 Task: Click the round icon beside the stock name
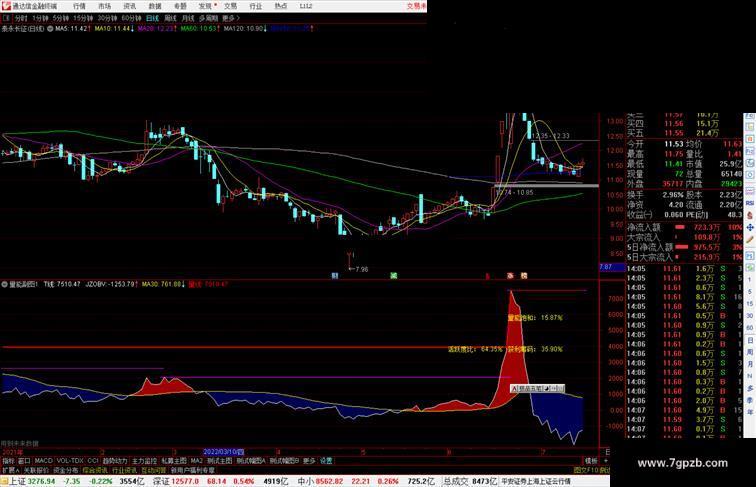(x=50, y=29)
